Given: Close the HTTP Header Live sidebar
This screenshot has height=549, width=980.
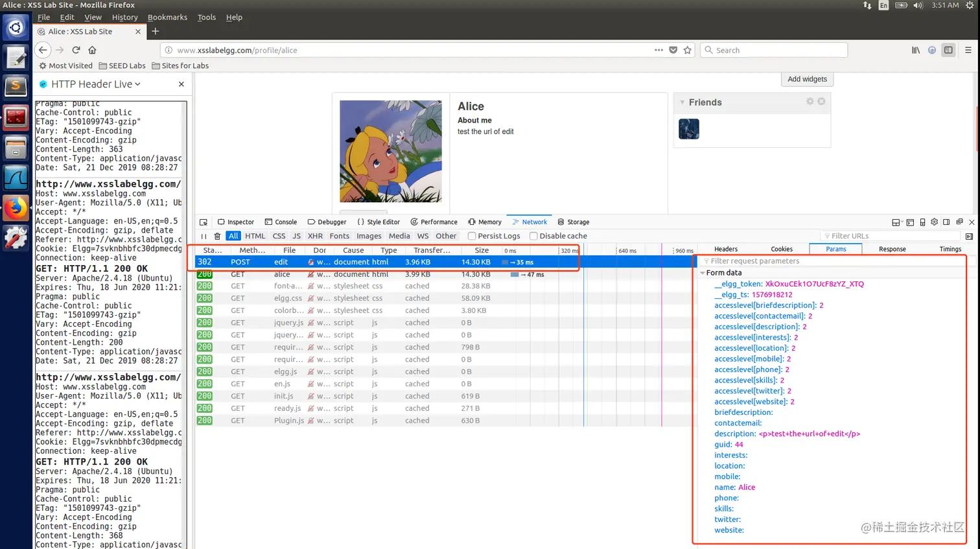Looking at the screenshot, I should tap(181, 84).
